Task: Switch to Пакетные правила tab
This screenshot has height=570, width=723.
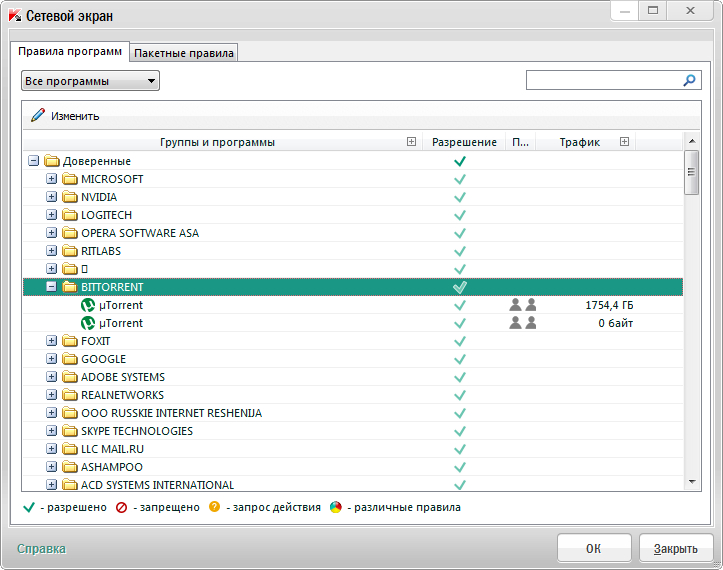Action: 184,53
